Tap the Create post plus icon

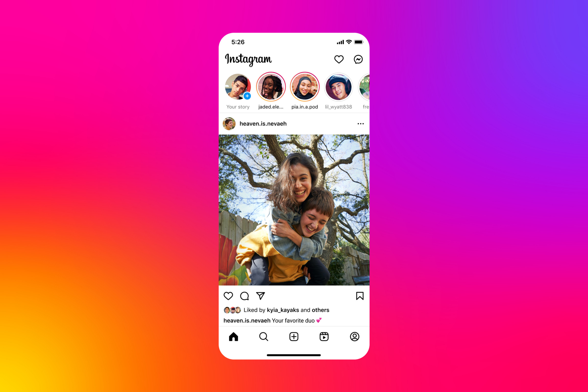tap(294, 336)
